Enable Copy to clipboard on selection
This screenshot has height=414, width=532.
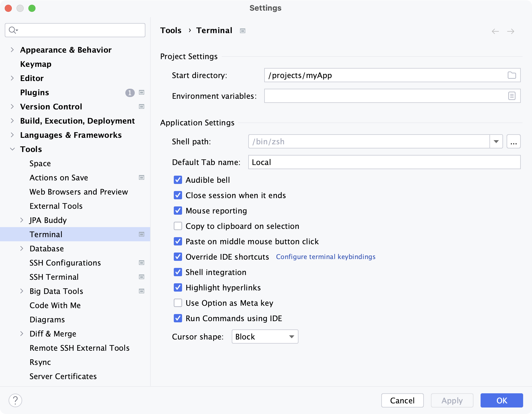tap(178, 226)
